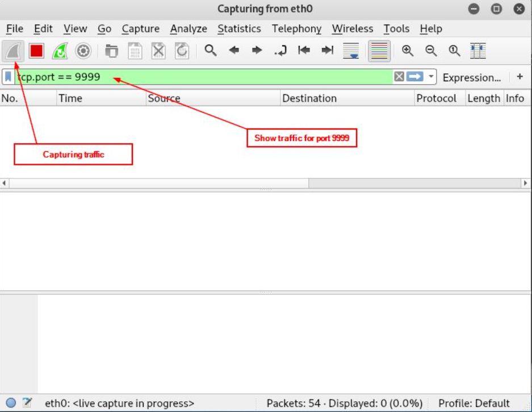Image resolution: width=532 pixels, height=412 pixels.
Task: Expand the recent filter history dropdown arrow
Action: 432,77
